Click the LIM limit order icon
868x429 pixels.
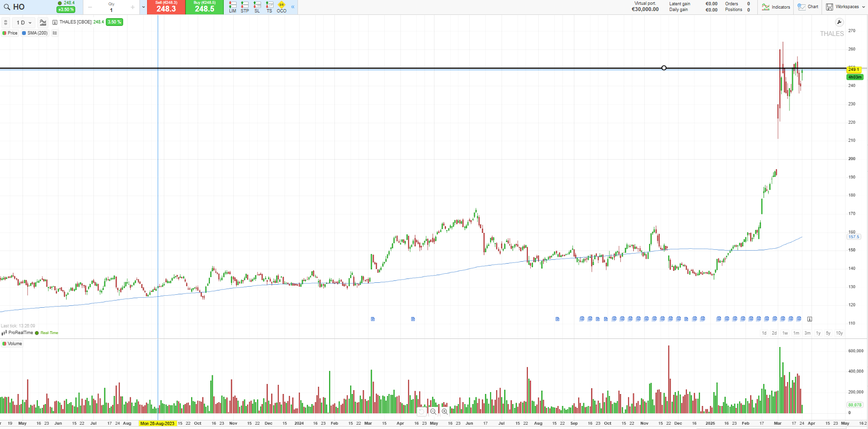coord(232,7)
